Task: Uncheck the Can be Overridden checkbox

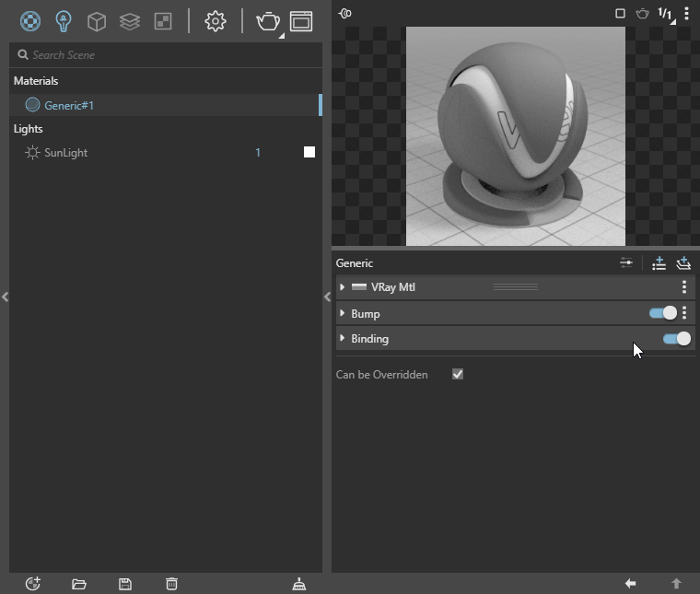Action: tap(458, 374)
